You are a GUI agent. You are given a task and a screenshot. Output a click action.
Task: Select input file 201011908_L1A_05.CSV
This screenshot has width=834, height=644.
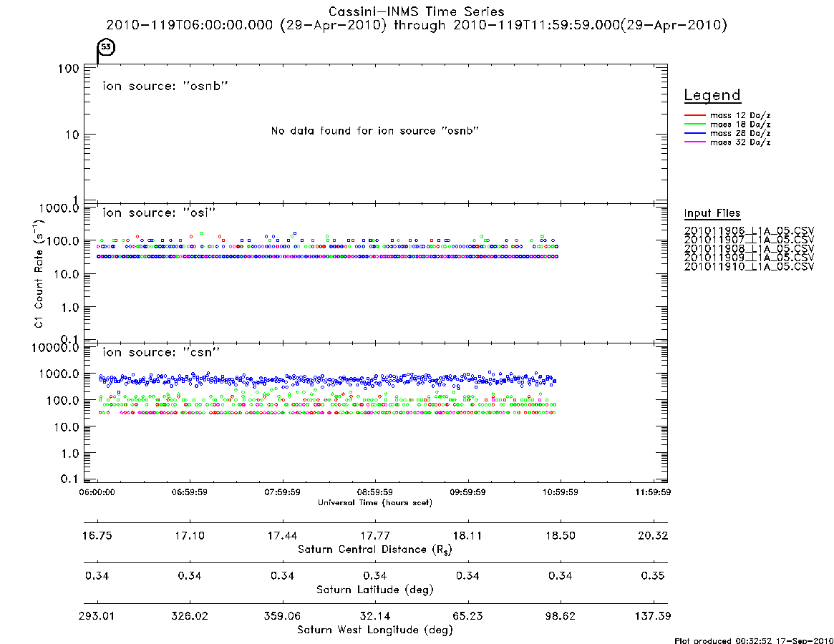pyautogui.click(x=749, y=249)
